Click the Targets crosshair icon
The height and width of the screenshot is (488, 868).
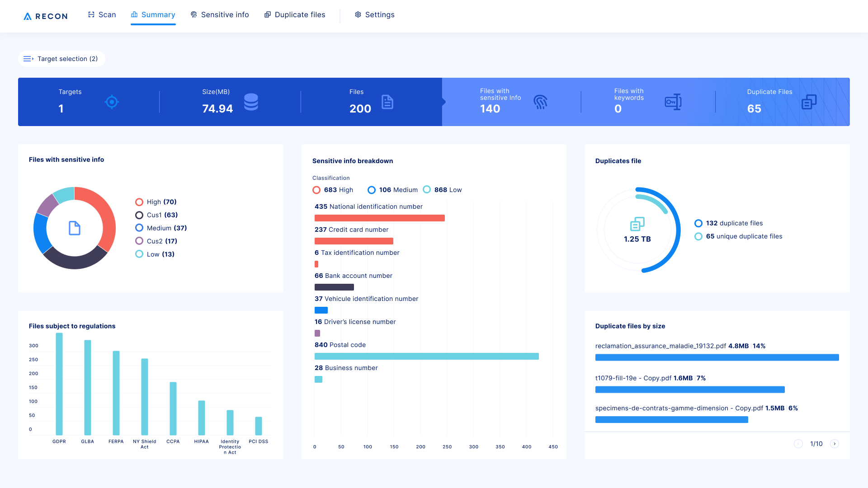(112, 102)
